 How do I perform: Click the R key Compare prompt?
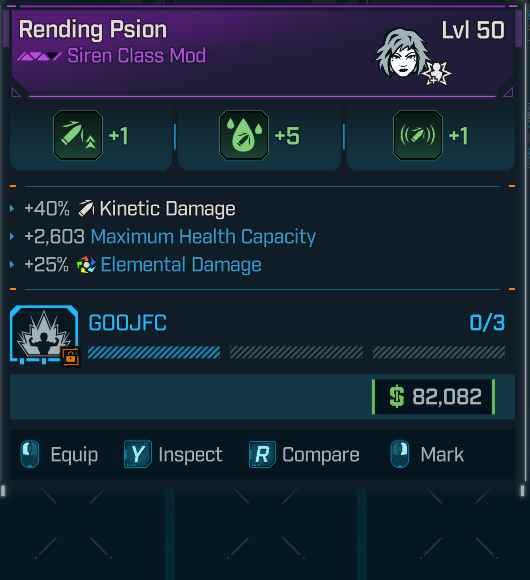coord(304,454)
